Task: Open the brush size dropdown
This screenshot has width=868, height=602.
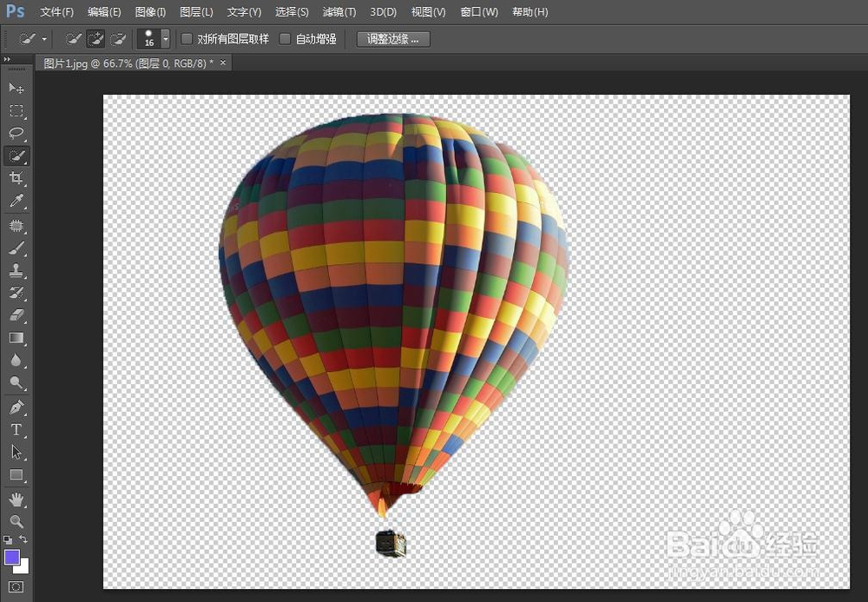Action: [164, 38]
